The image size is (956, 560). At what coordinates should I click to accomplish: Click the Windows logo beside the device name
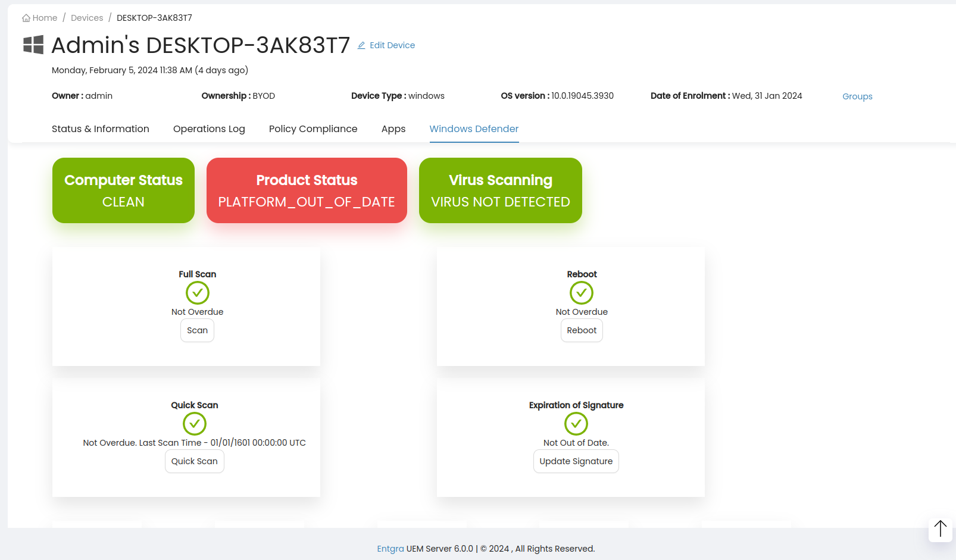[33, 45]
